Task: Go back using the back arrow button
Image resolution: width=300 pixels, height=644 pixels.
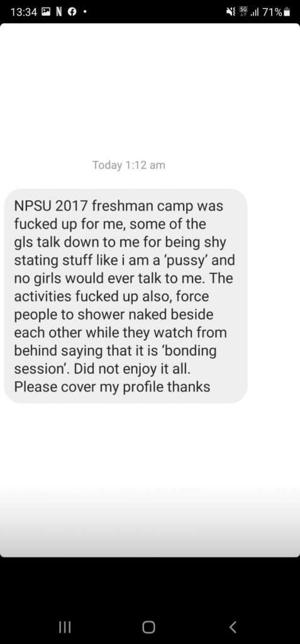Action: [233, 627]
